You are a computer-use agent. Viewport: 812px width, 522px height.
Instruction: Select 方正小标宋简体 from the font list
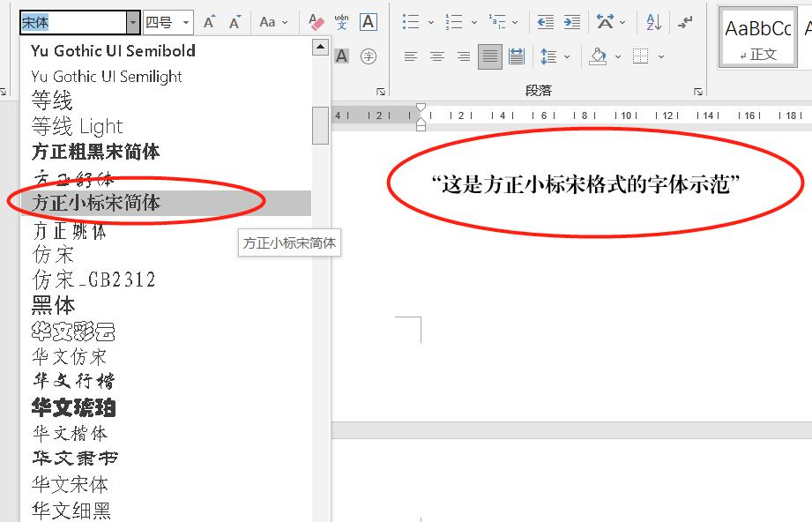tap(97, 202)
